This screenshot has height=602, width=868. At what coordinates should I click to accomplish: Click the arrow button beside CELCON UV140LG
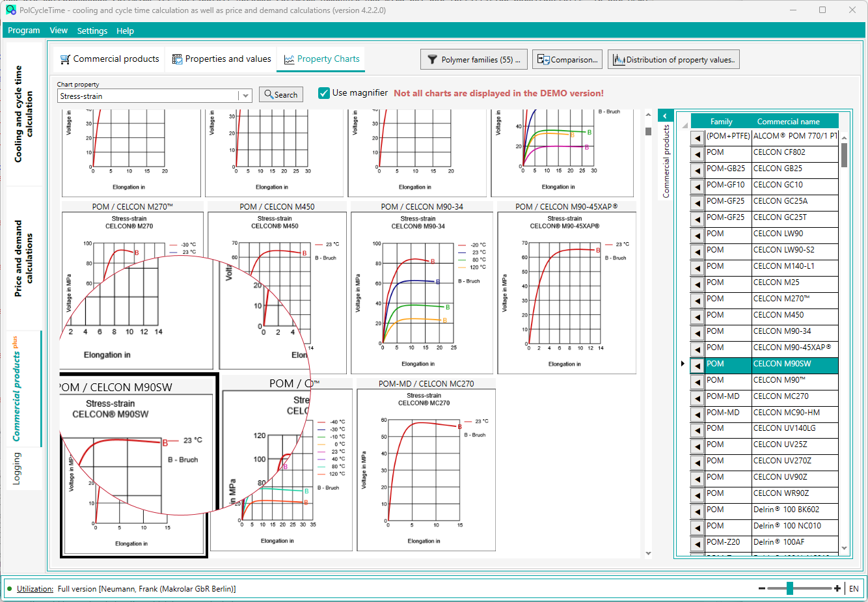coord(698,430)
